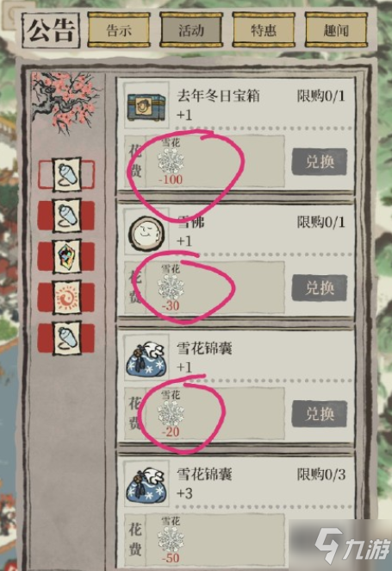Select the first 雪花锦囊 blue bag icon
Image resolution: width=392 pixels, height=571 pixels.
click(146, 359)
